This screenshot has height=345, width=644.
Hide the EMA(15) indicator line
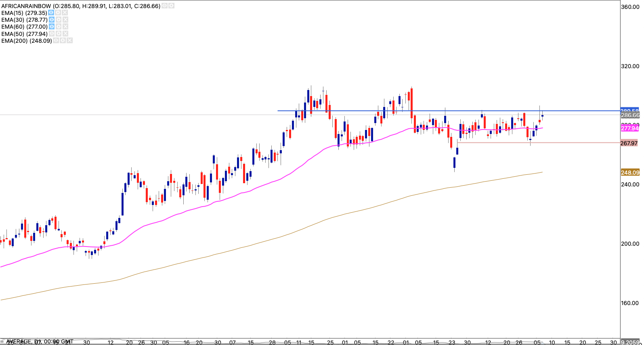point(51,13)
